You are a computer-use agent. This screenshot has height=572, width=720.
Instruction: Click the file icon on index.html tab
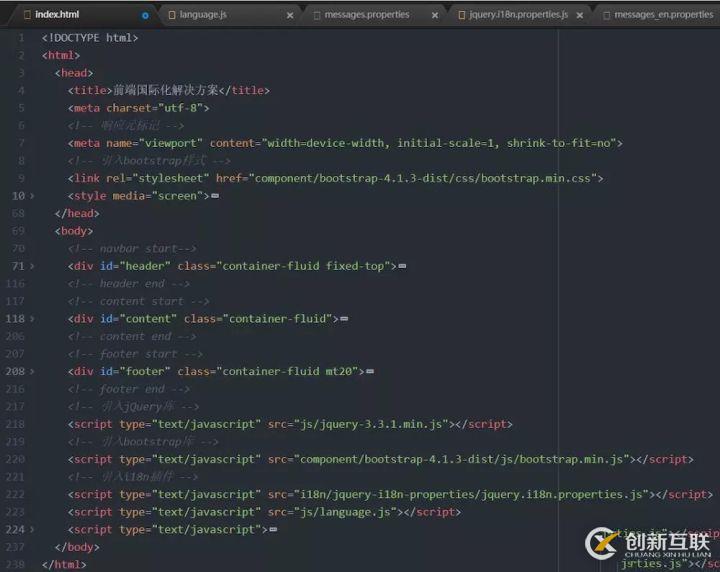tap(27, 15)
